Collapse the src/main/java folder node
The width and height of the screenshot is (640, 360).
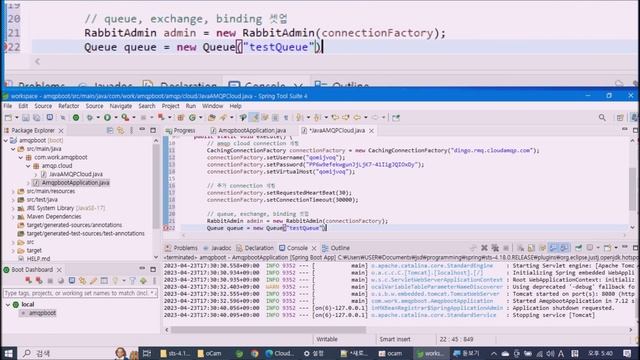(13, 149)
